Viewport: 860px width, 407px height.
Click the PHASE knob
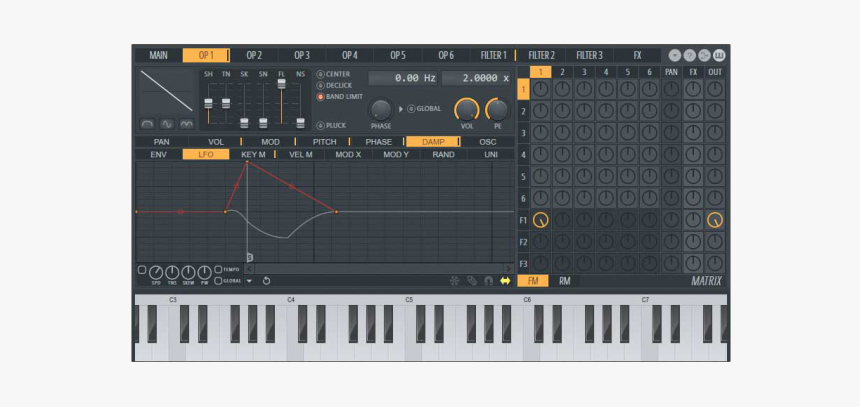point(381,110)
